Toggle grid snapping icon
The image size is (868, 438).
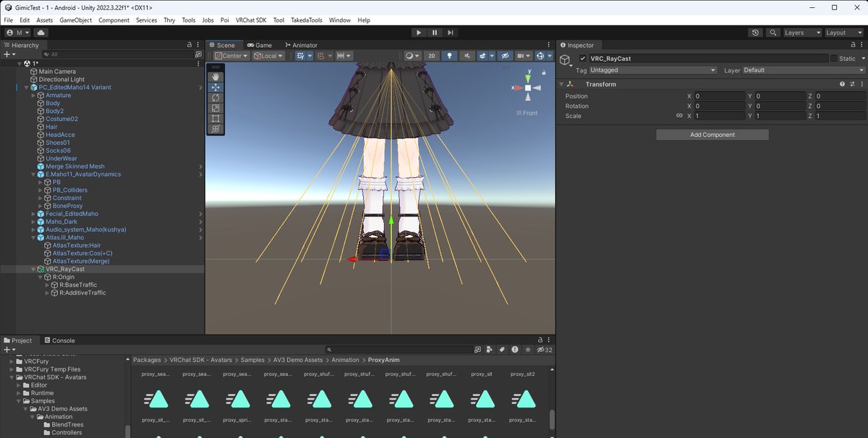(x=301, y=56)
